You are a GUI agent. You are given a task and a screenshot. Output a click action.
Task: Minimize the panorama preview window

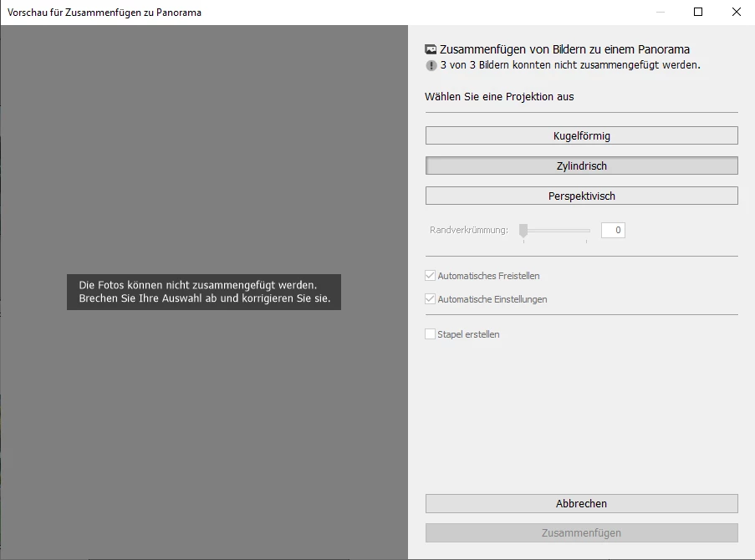pyautogui.click(x=661, y=12)
